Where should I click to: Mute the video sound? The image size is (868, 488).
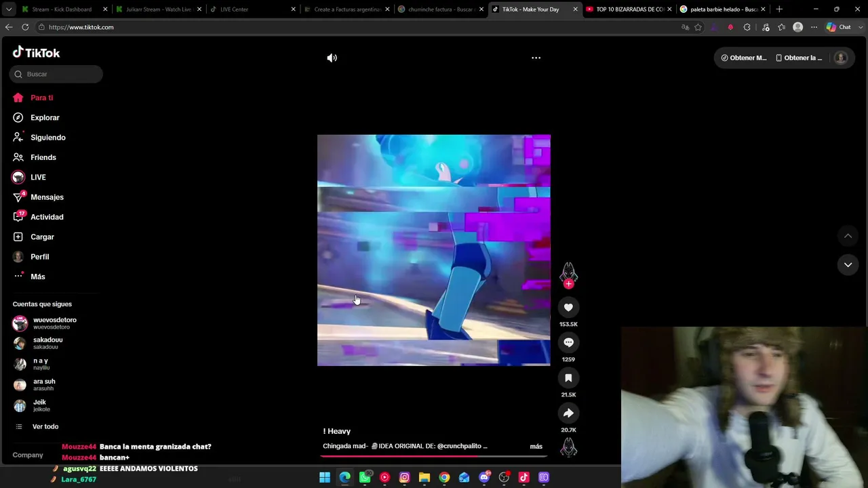(332, 58)
